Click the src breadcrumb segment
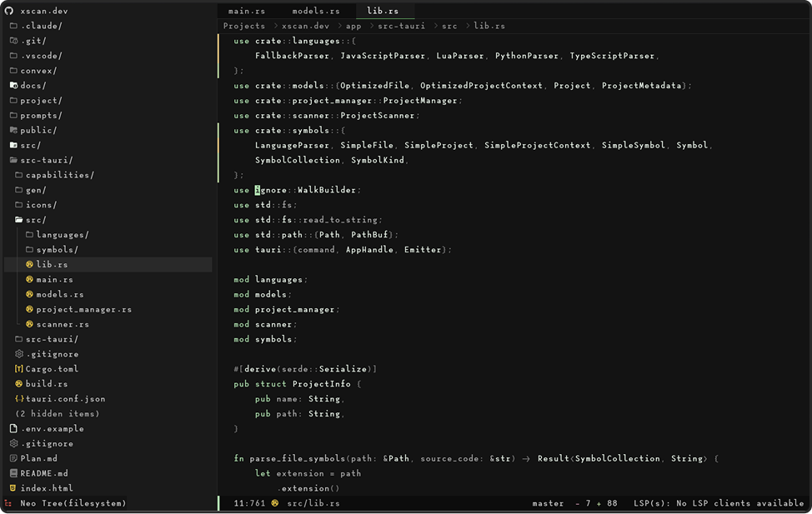The image size is (812, 514). click(449, 26)
